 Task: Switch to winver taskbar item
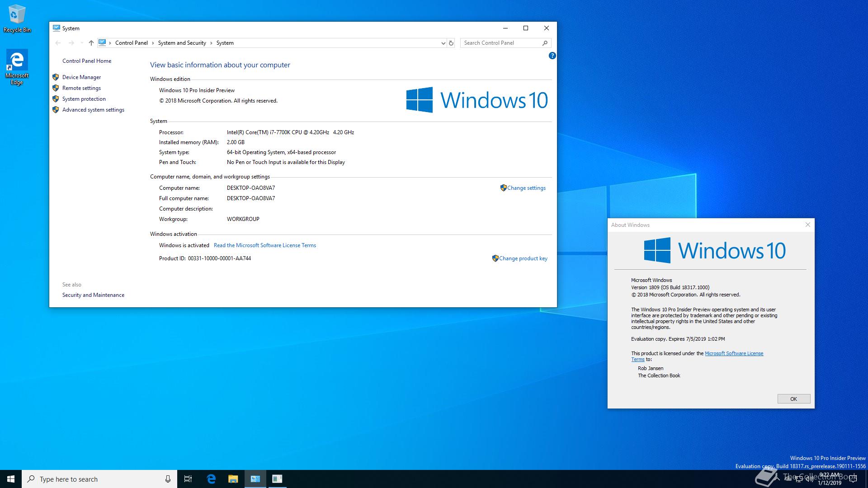tap(277, 479)
